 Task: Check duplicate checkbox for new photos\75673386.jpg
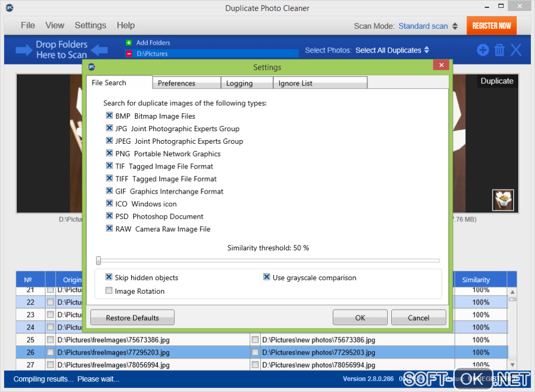[255, 340]
